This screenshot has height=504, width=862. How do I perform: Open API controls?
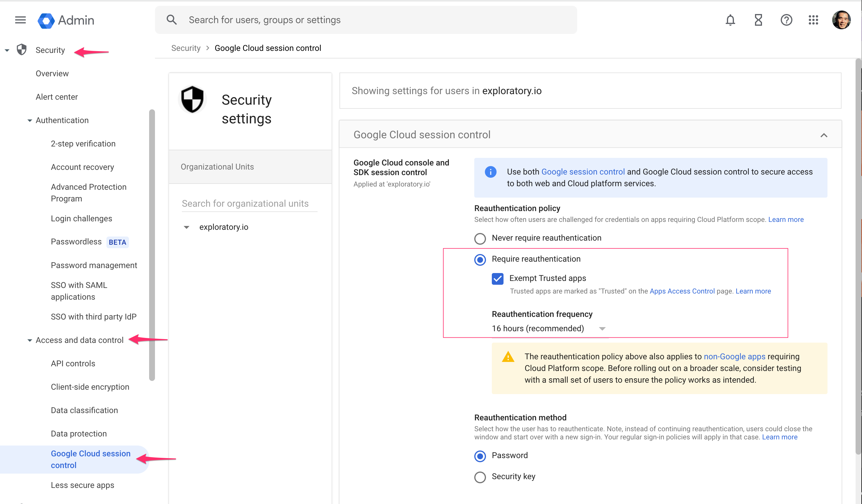click(73, 363)
